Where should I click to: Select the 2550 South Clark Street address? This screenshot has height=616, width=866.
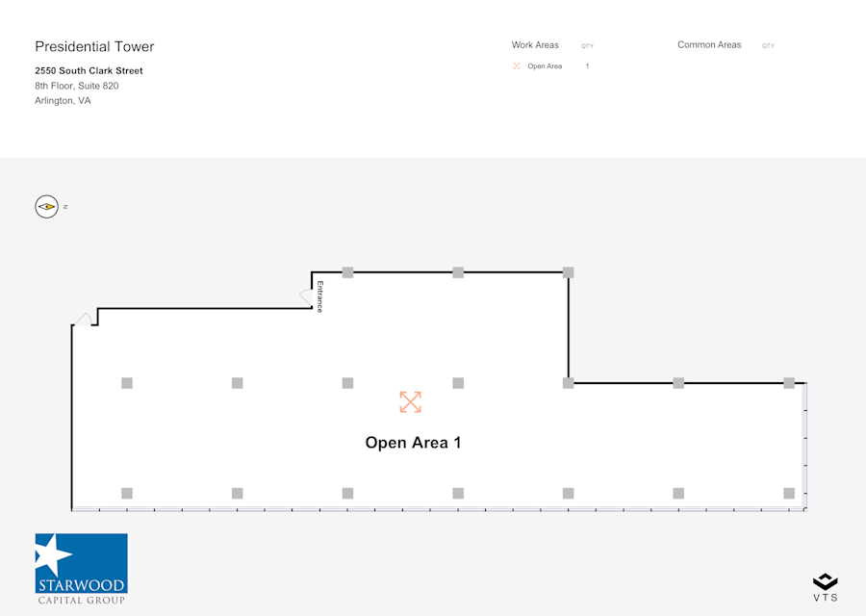pyautogui.click(x=89, y=70)
